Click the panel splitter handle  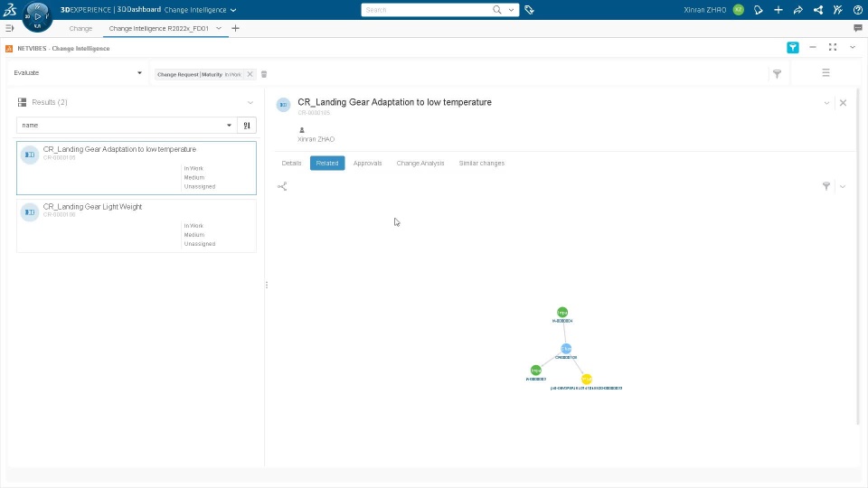(267, 285)
